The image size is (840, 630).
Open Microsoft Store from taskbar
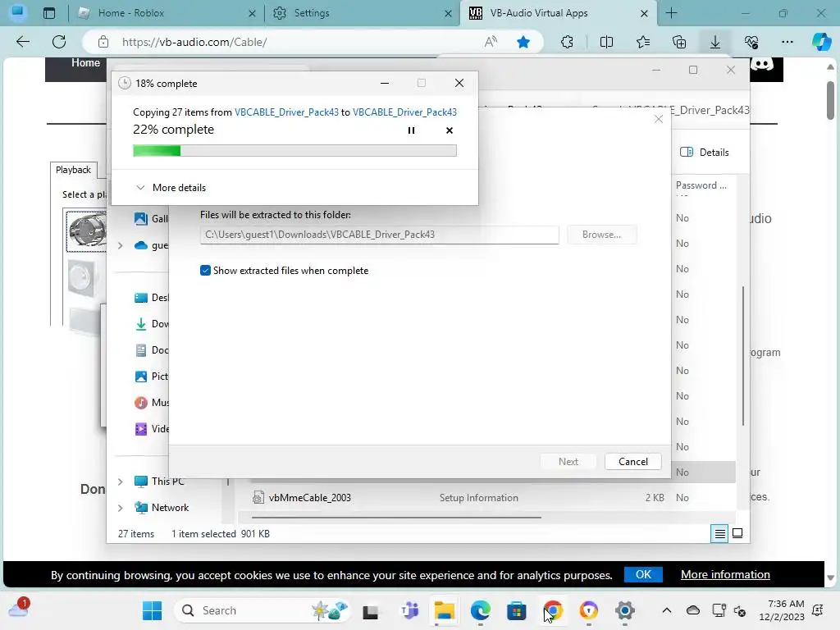[517, 610]
